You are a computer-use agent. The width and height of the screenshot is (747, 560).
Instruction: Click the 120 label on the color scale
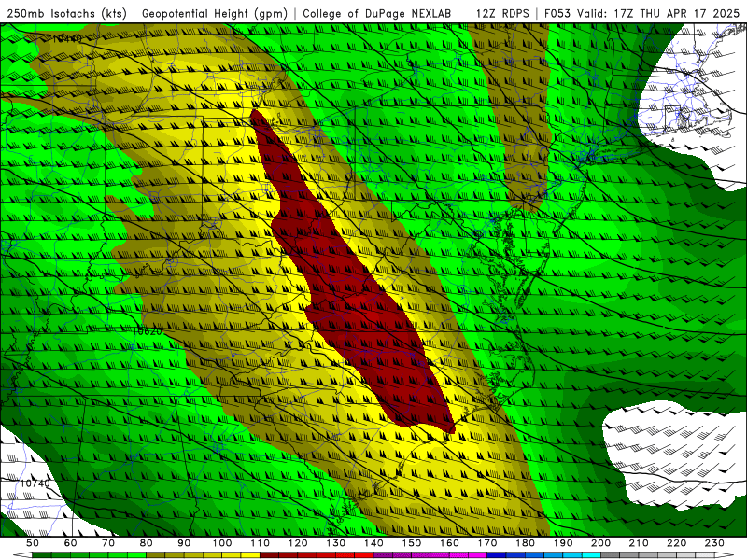click(x=298, y=543)
